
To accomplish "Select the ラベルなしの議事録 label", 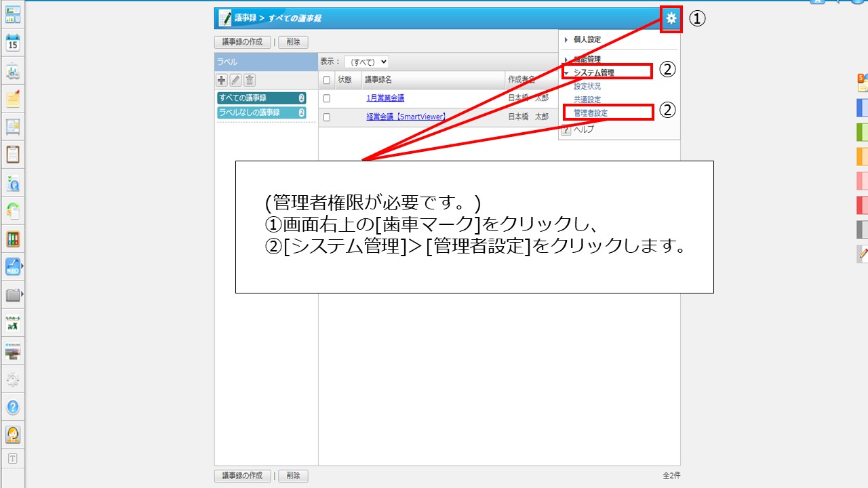I will 262,113.
